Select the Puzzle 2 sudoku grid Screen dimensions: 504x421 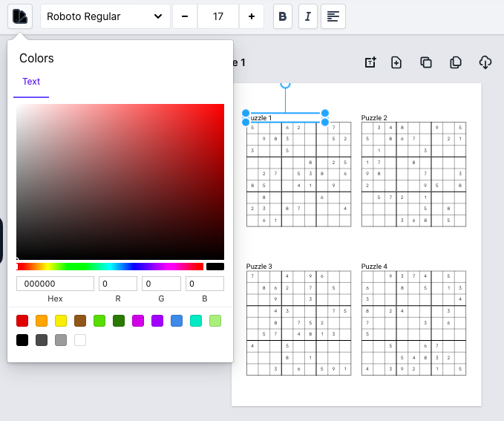413,174
